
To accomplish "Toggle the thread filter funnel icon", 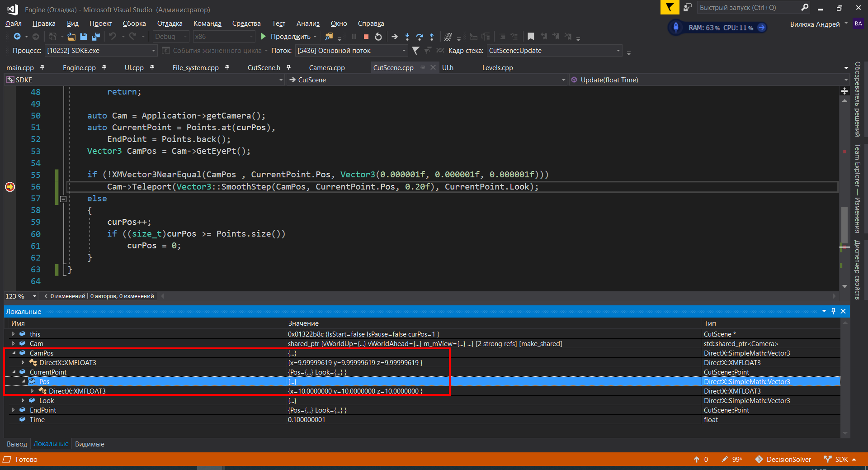I will 415,51.
